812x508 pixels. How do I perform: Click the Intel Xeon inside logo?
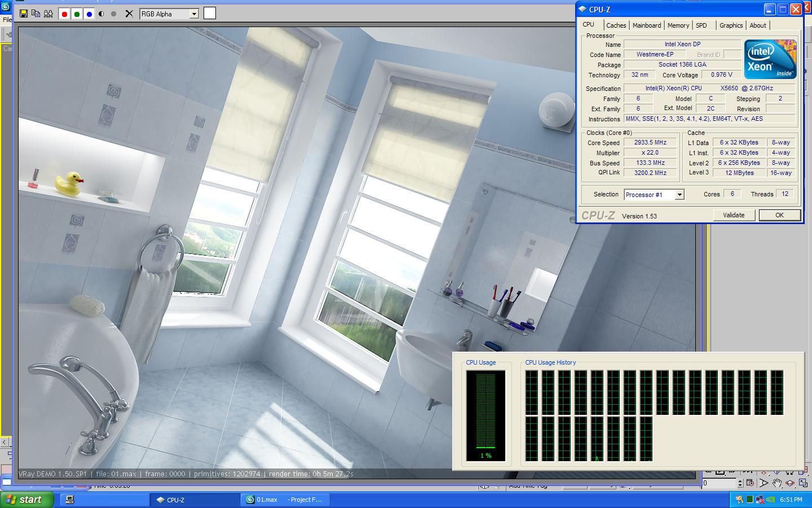point(770,59)
